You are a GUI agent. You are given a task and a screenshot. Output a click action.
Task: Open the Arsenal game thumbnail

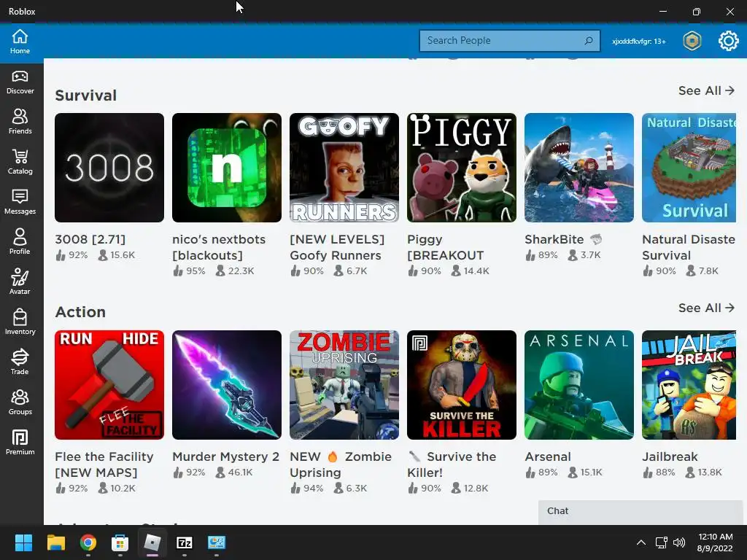(578, 385)
